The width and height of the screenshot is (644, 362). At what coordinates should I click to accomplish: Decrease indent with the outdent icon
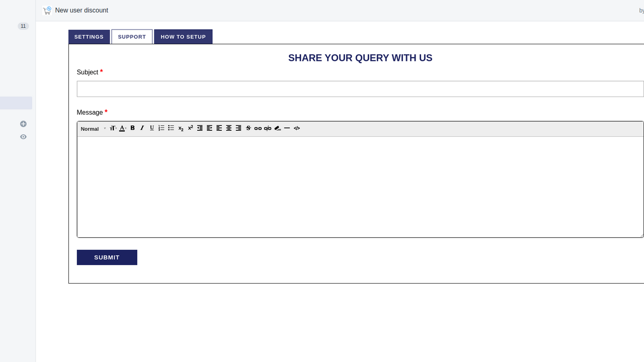pos(200,128)
